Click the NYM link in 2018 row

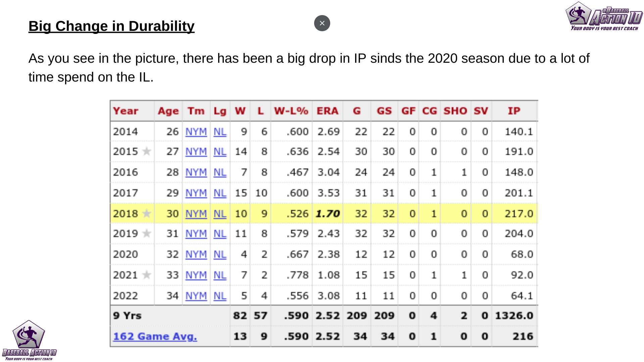coord(196,214)
